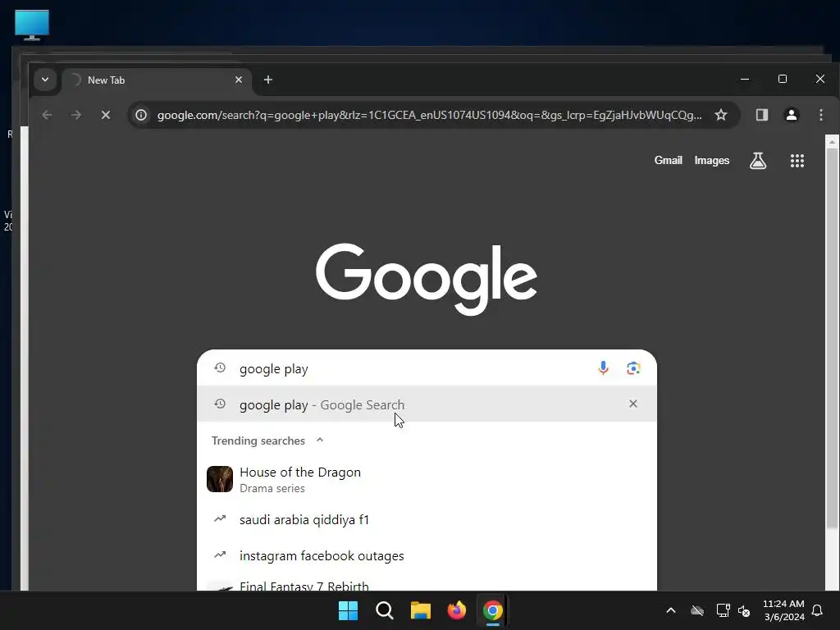The height and width of the screenshot is (630, 840).
Task: Select saudi arabia qiddiya f1 suggestion
Action: tap(427, 519)
